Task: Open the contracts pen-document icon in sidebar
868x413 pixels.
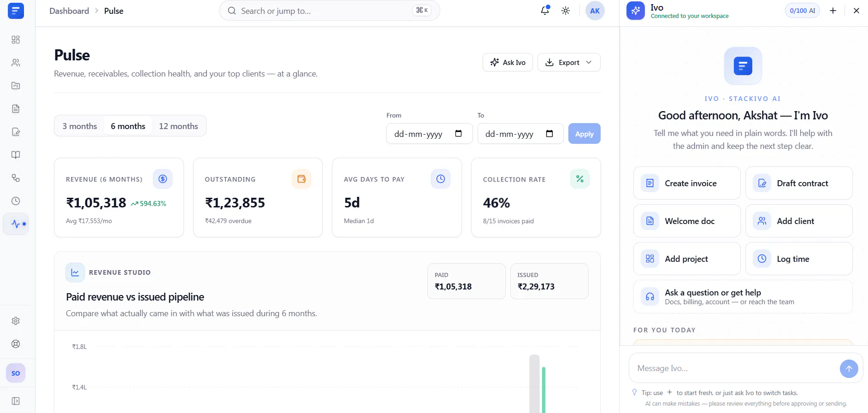Action: (16, 132)
